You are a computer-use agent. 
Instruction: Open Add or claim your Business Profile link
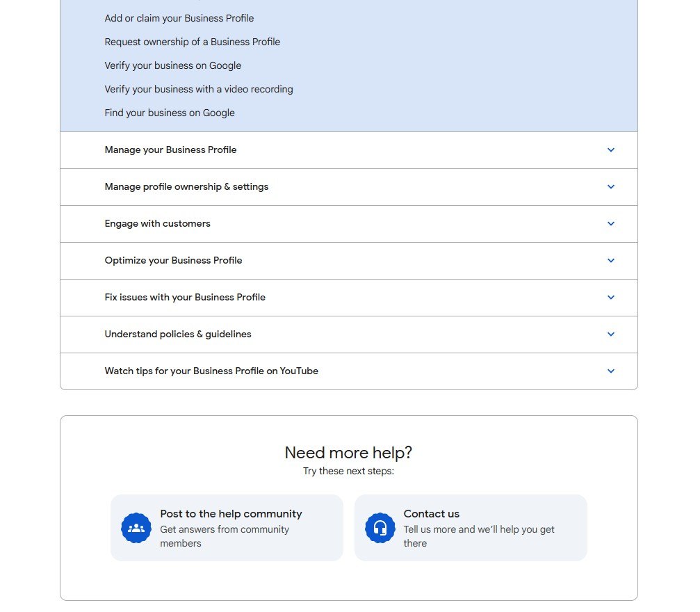179,18
